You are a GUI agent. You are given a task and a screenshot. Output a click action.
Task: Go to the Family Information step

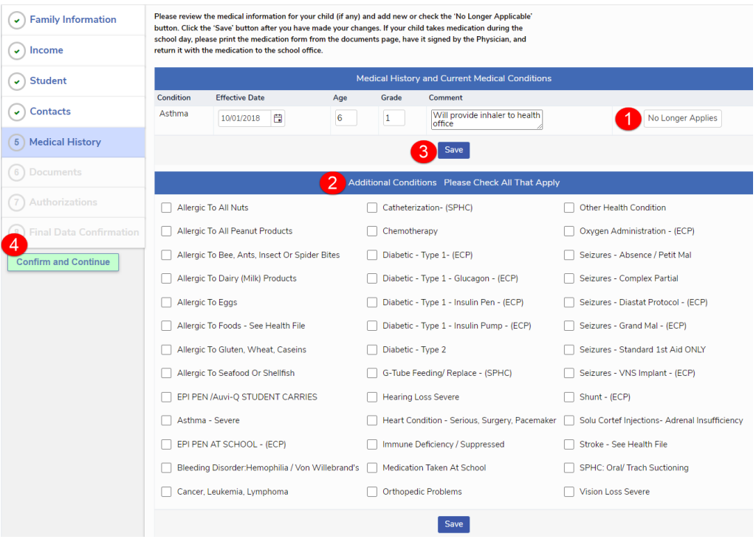tap(72, 20)
